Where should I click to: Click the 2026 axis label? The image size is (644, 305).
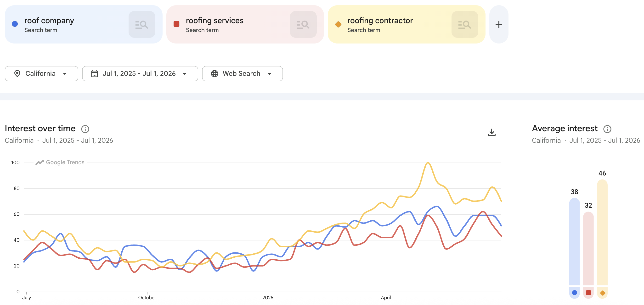click(x=268, y=298)
